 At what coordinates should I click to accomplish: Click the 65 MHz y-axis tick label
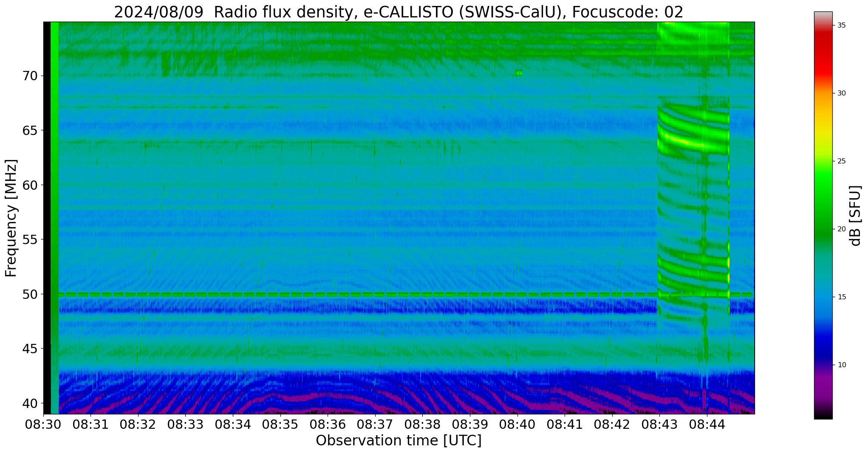click(x=30, y=130)
